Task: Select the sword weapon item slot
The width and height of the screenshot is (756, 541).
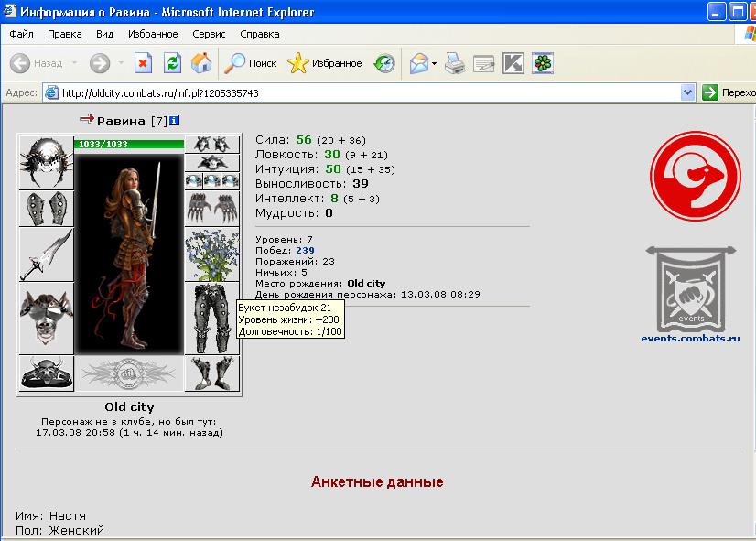Action: pyautogui.click(x=47, y=254)
